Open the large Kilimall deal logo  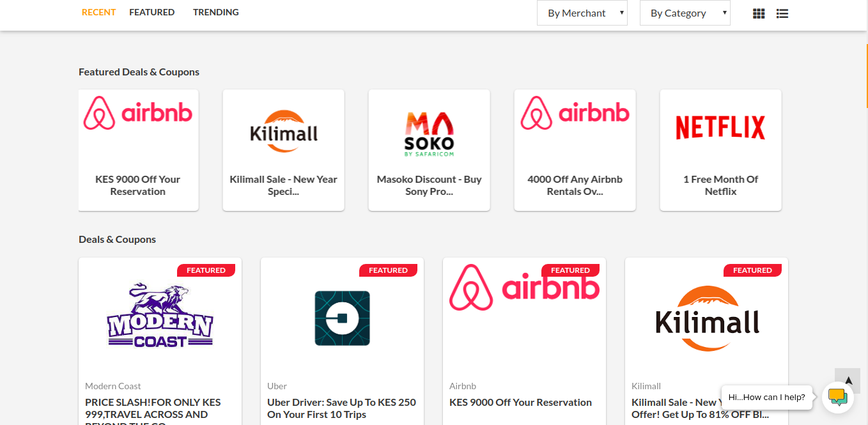(707, 318)
